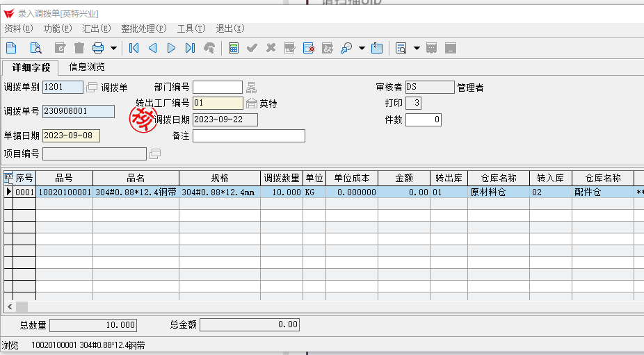Click the printer icon in toolbar
Viewport: 644px width, 355px height.
point(98,48)
